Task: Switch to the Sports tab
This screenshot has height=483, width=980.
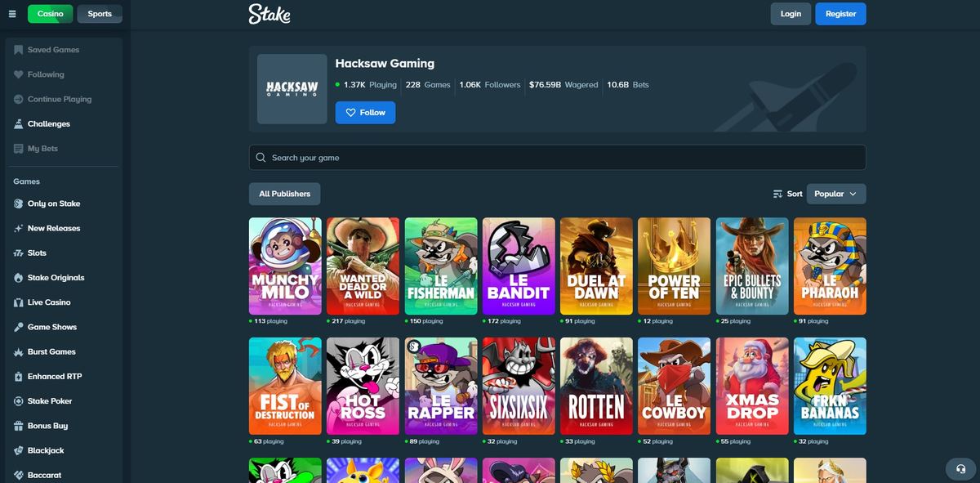Action: [x=100, y=14]
